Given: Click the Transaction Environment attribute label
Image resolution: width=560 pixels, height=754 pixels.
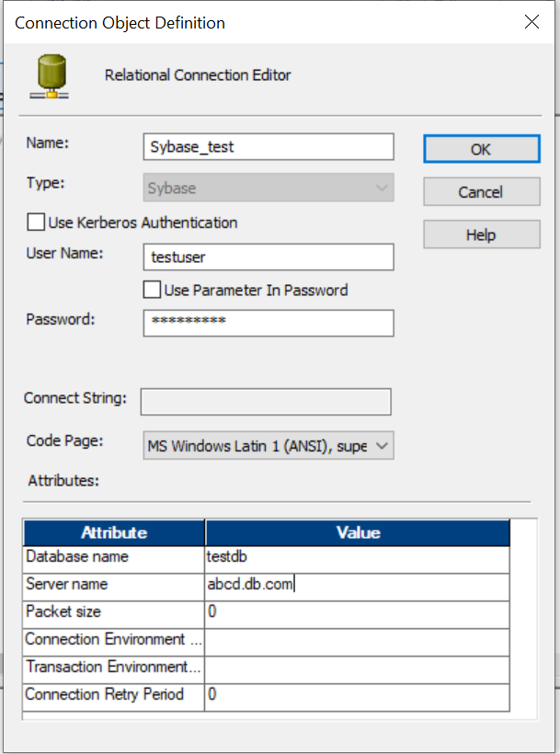Looking at the screenshot, I should (114, 669).
